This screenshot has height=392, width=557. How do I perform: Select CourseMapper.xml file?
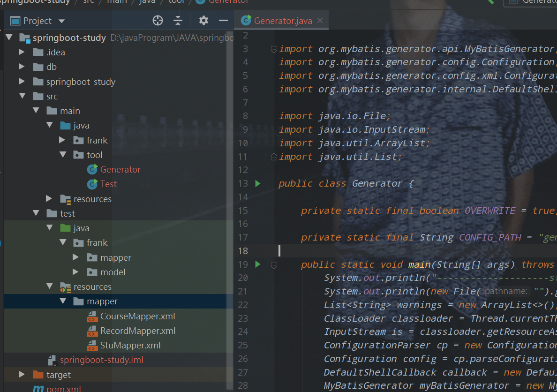(137, 317)
